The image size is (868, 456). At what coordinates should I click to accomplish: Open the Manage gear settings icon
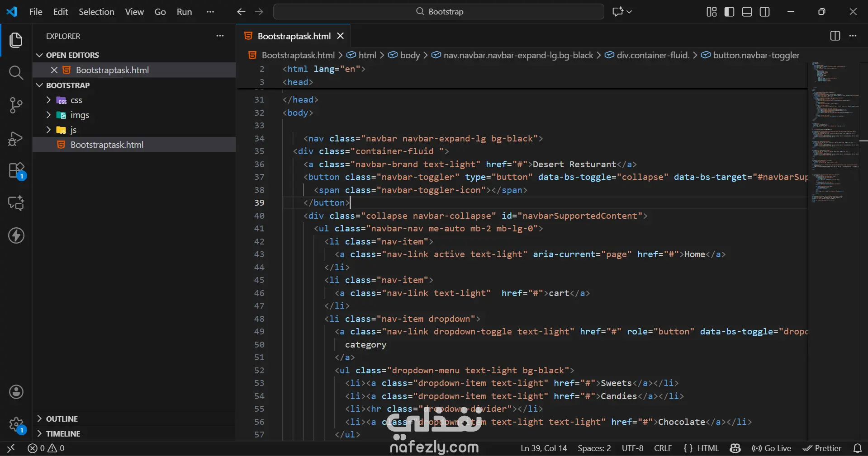click(16, 424)
